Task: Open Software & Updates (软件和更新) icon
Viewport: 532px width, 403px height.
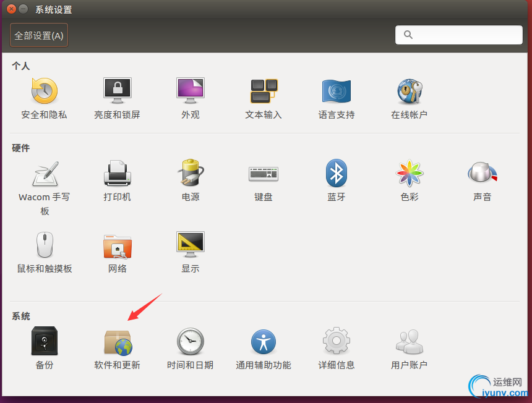Action: (118, 342)
